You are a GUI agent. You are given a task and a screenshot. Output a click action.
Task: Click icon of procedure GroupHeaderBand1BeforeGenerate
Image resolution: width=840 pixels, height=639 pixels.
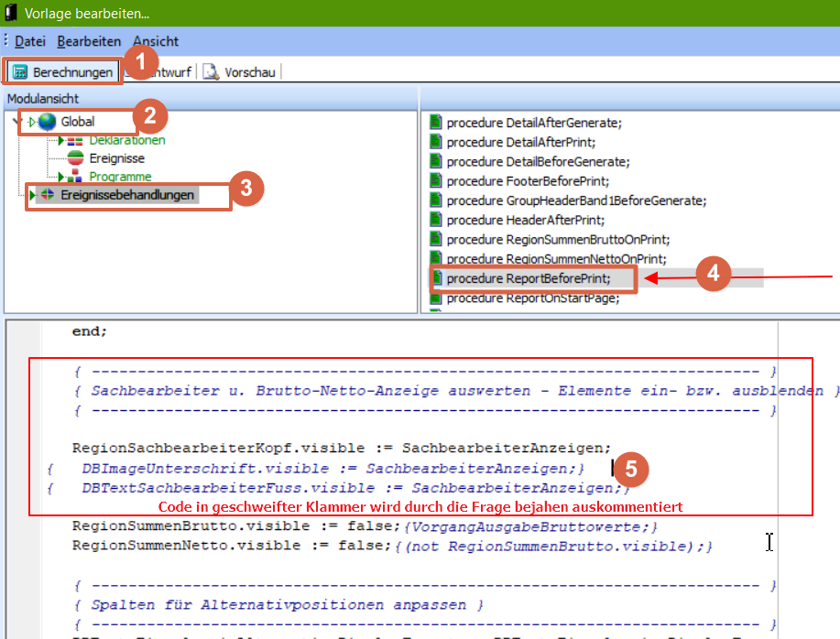435,200
